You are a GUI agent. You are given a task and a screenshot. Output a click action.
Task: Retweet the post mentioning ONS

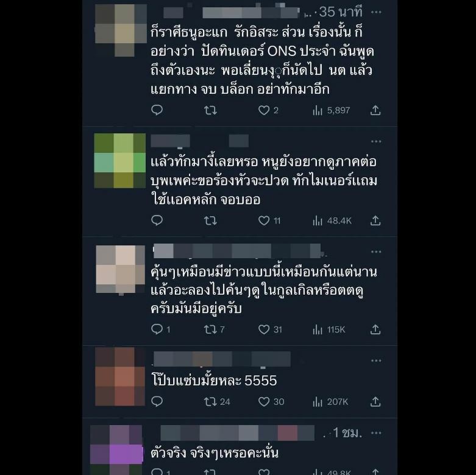click(210, 110)
